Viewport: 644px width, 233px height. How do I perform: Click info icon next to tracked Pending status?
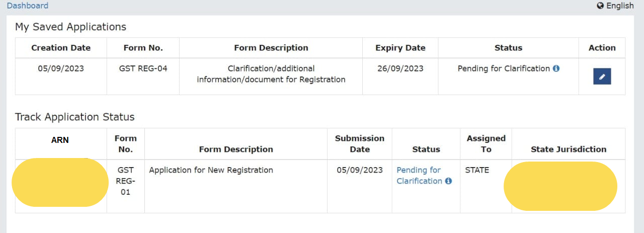point(448,181)
